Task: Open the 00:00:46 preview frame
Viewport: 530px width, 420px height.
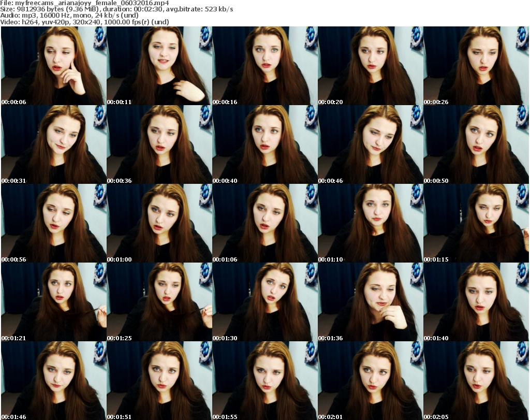Action: (x=370, y=144)
